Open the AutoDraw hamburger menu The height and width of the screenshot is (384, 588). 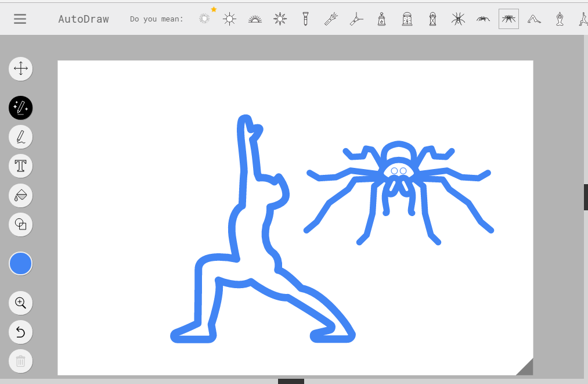(x=19, y=18)
